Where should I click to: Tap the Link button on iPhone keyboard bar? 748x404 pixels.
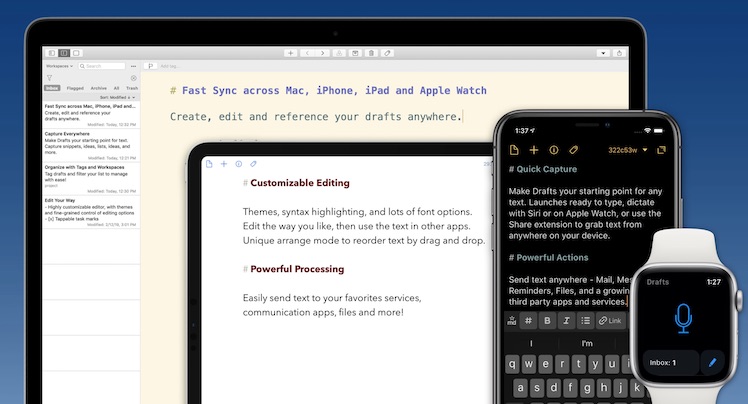click(608, 321)
